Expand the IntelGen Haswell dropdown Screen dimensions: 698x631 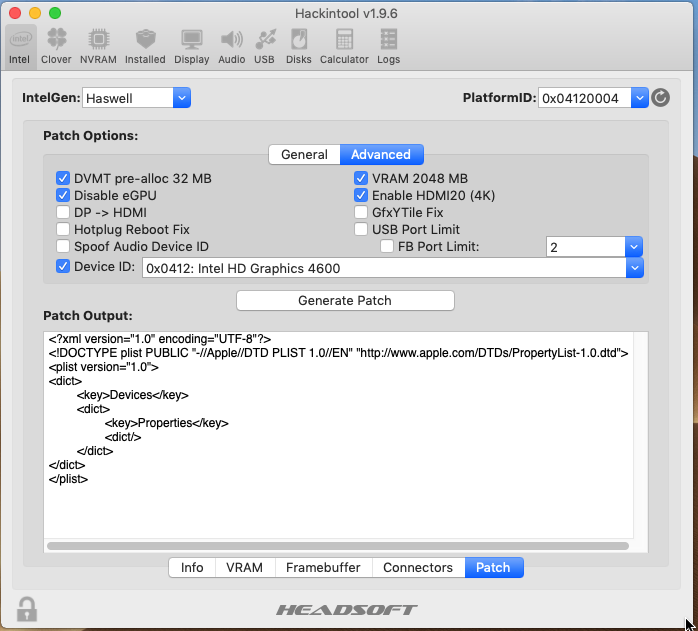pos(182,98)
